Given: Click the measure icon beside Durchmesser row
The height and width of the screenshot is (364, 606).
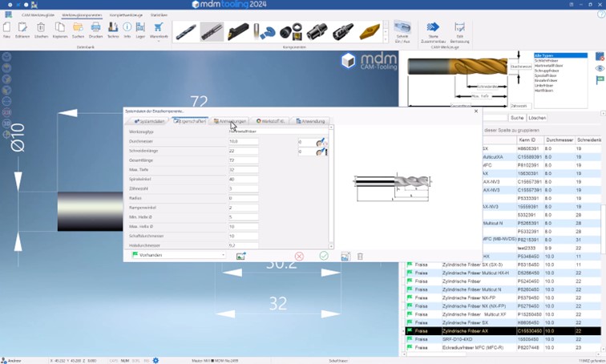Looking at the screenshot, I should click(x=321, y=142).
